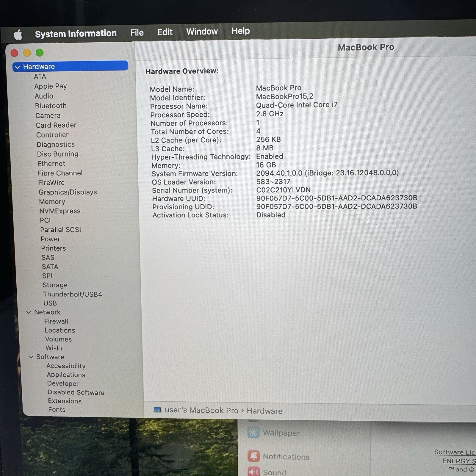Image resolution: width=476 pixels, height=476 pixels.
Task: Collapse the Software section chevron
Action: click(x=31, y=357)
